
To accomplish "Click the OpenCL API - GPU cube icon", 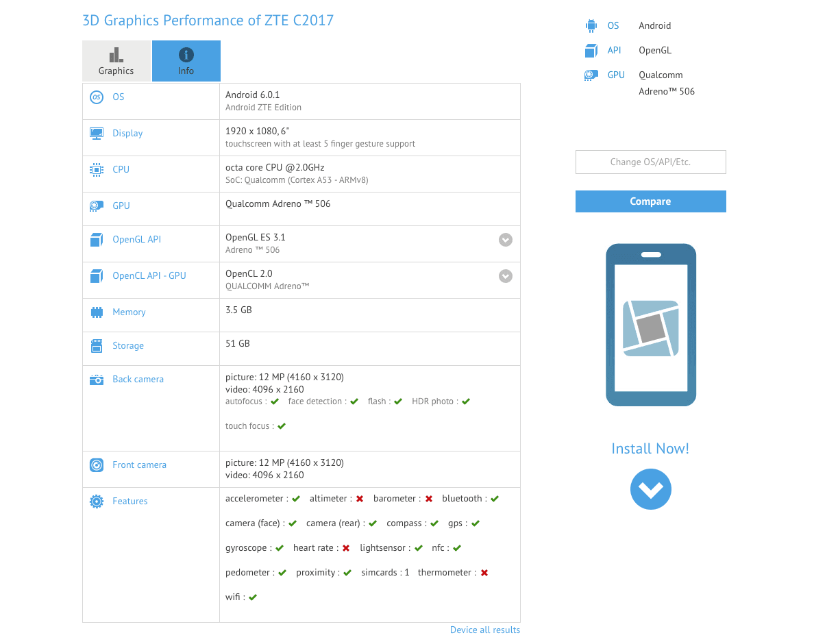I will coord(97,276).
